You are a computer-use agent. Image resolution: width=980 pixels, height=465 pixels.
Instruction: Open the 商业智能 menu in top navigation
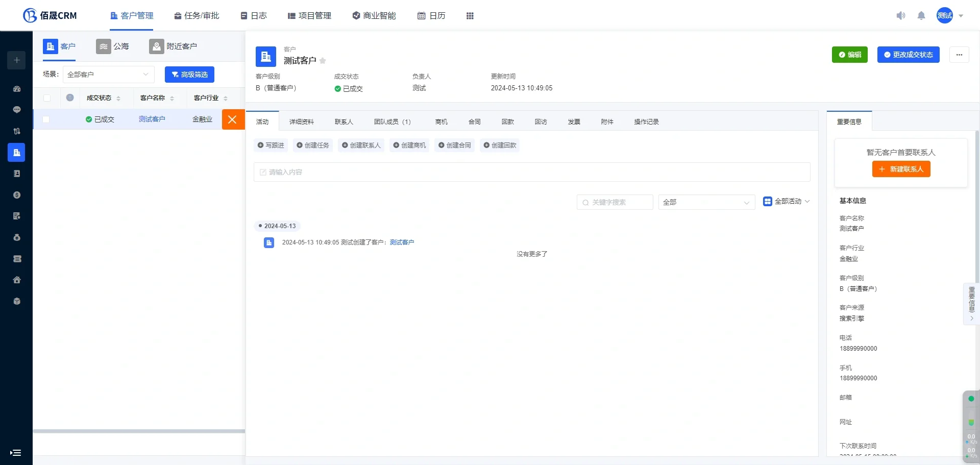click(x=374, y=15)
